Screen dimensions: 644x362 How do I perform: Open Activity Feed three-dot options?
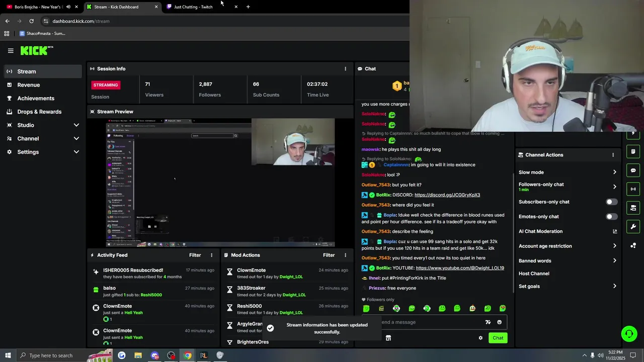click(x=211, y=255)
